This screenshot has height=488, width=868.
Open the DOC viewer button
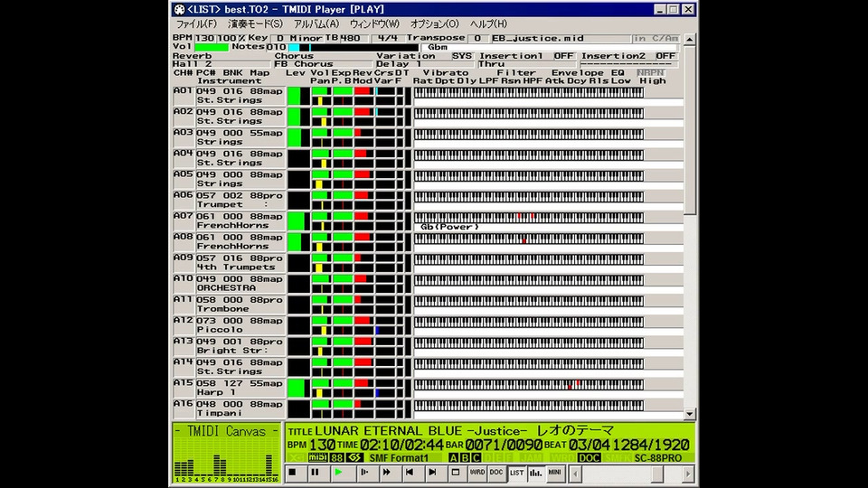coord(496,473)
